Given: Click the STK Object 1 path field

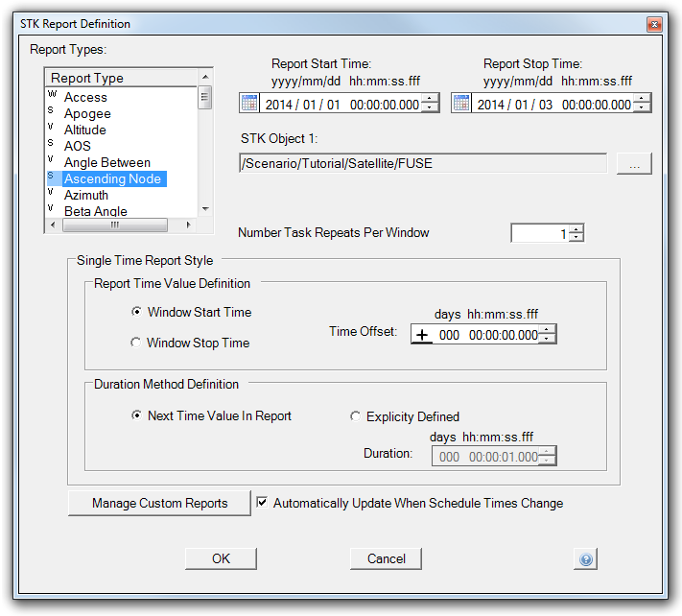Looking at the screenshot, I should tap(422, 164).
